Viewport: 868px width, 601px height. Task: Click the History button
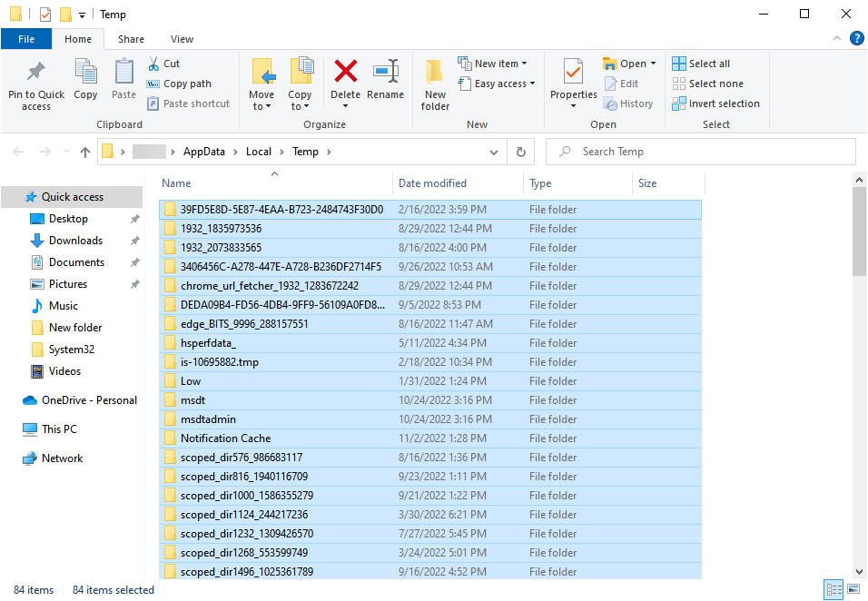pyautogui.click(x=628, y=103)
